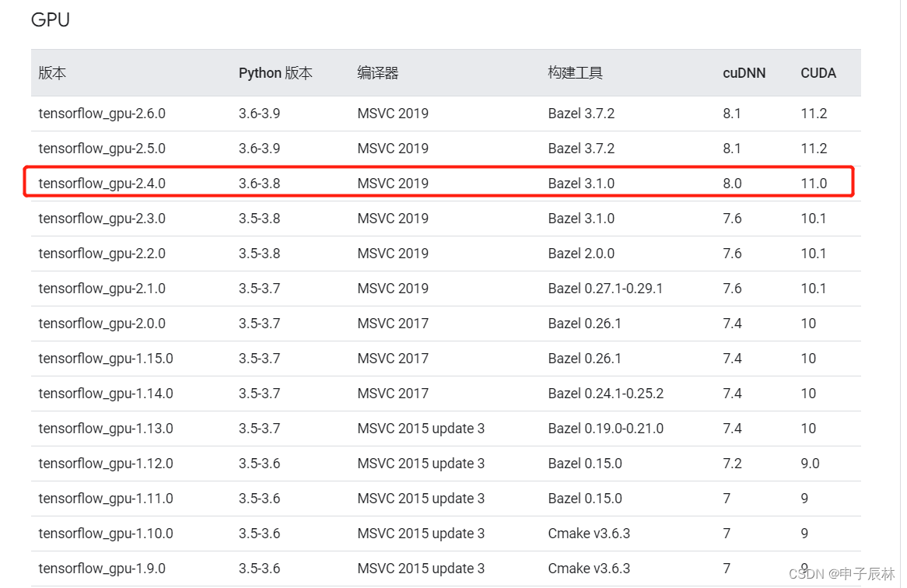Click the Bazel 0.27.1-0.29.1 cell
The image size is (907, 588).
click(x=605, y=289)
